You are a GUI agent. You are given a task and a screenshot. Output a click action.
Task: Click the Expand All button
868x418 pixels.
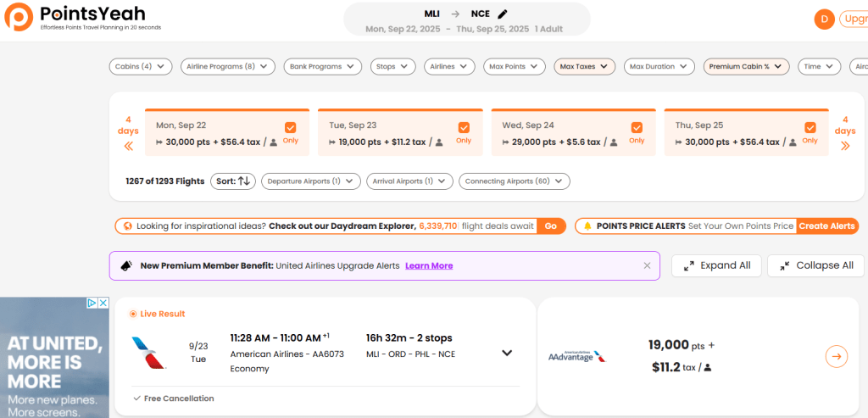coord(716,265)
